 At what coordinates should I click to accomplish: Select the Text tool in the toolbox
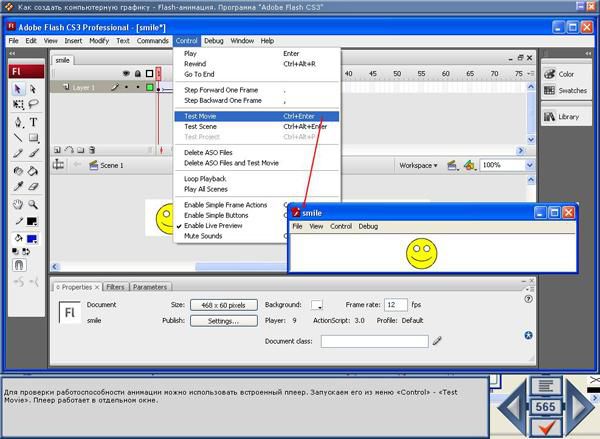(34, 121)
